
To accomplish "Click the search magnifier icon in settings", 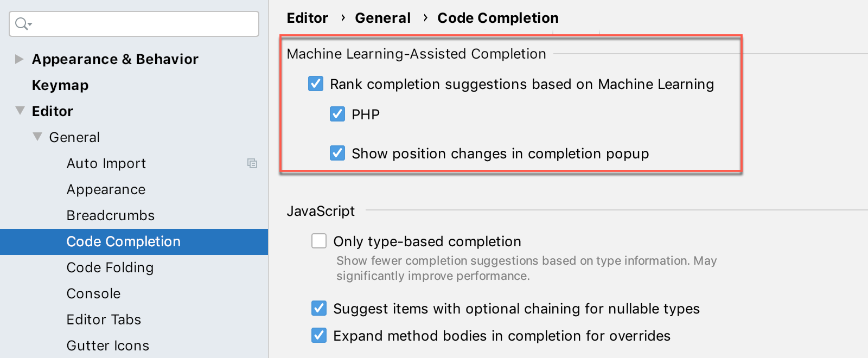I will [23, 24].
